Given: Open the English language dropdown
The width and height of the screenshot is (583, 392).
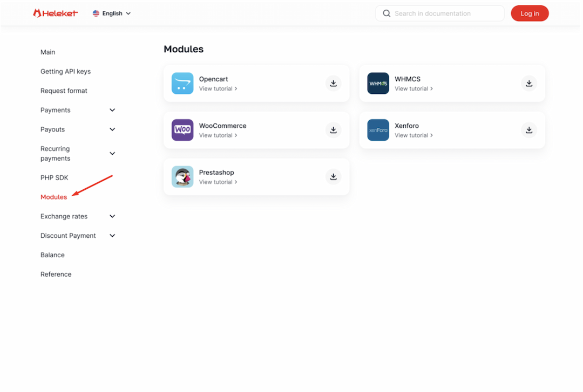Looking at the screenshot, I should [112, 13].
